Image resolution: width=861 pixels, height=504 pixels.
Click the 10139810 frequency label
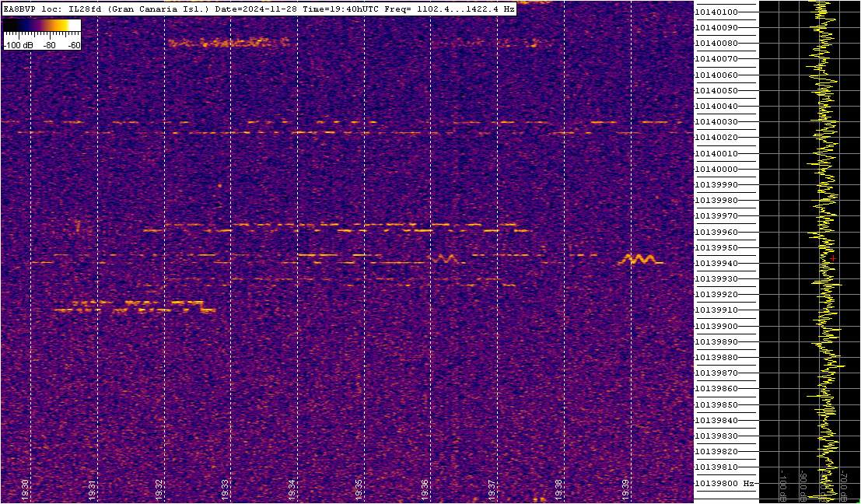[716, 467]
